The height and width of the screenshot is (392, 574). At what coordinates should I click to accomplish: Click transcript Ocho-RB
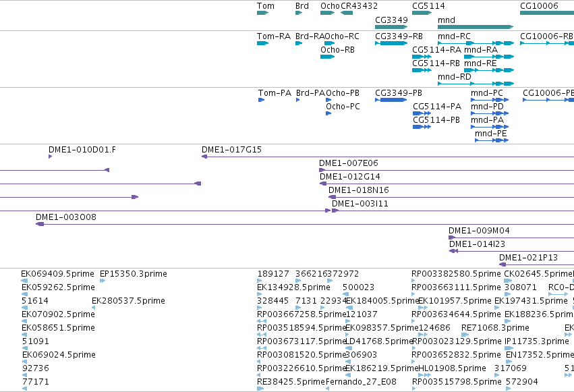tap(328, 57)
